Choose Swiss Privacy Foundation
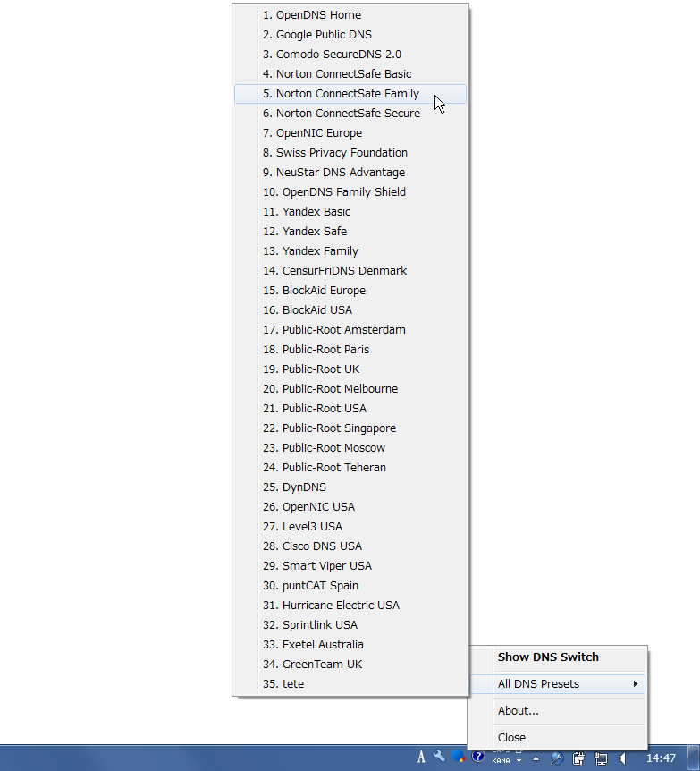 [x=350, y=153]
